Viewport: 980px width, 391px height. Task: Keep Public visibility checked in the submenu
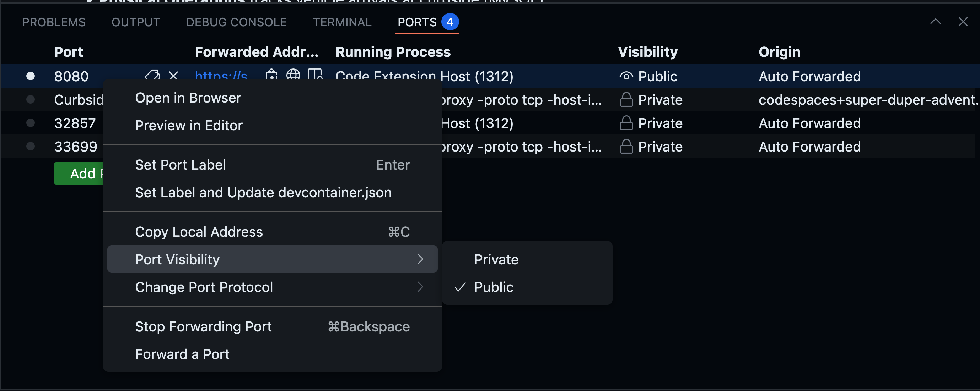(x=493, y=287)
